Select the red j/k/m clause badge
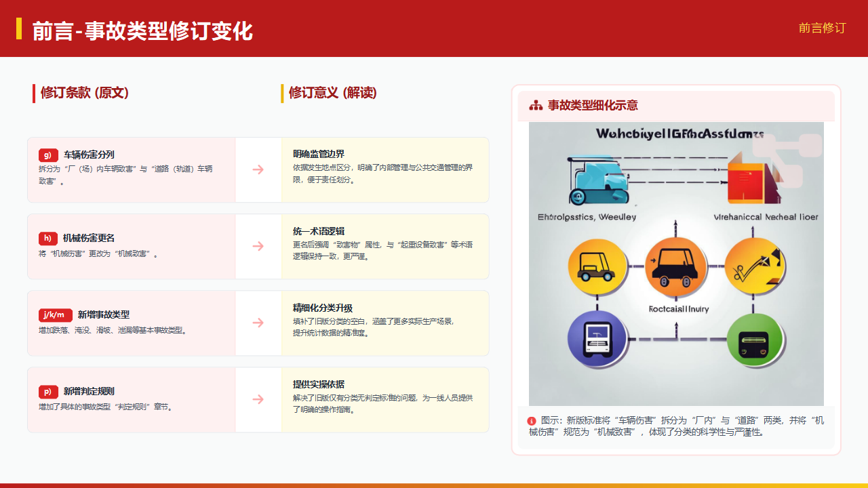868x488 pixels. point(56,314)
